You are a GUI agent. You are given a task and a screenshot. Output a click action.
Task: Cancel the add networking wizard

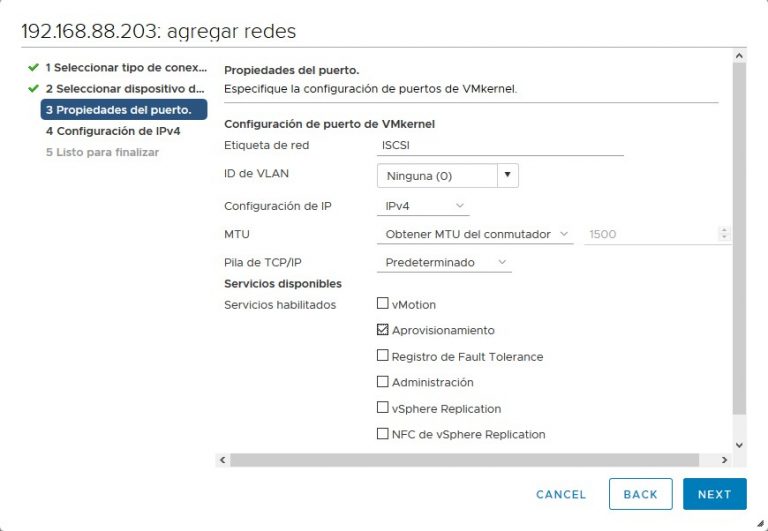pyautogui.click(x=561, y=494)
